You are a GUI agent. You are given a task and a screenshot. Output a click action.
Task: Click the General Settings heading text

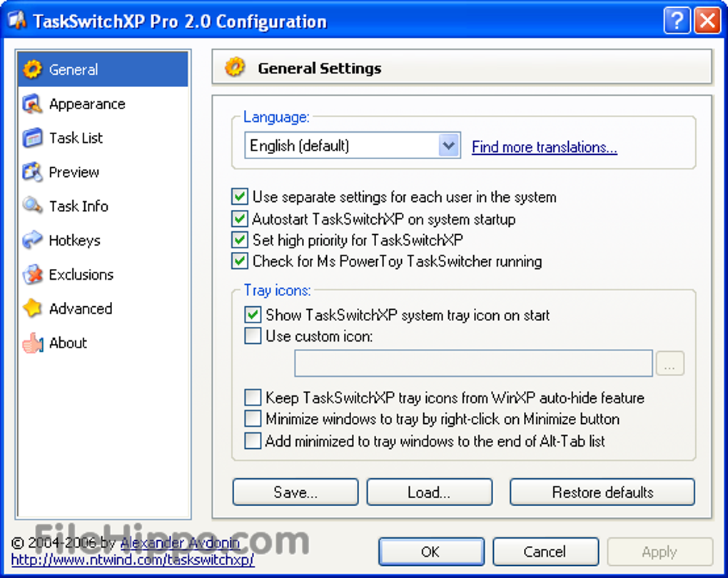point(320,69)
